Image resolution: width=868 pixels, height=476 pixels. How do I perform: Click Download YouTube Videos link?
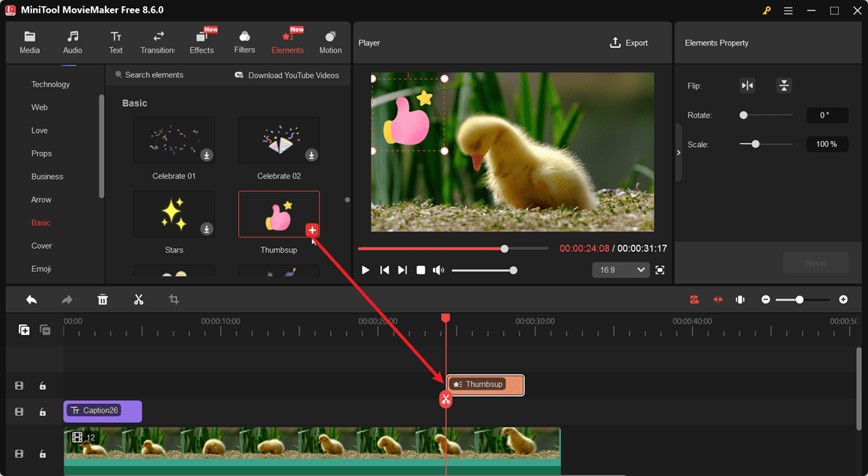click(x=287, y=76)
